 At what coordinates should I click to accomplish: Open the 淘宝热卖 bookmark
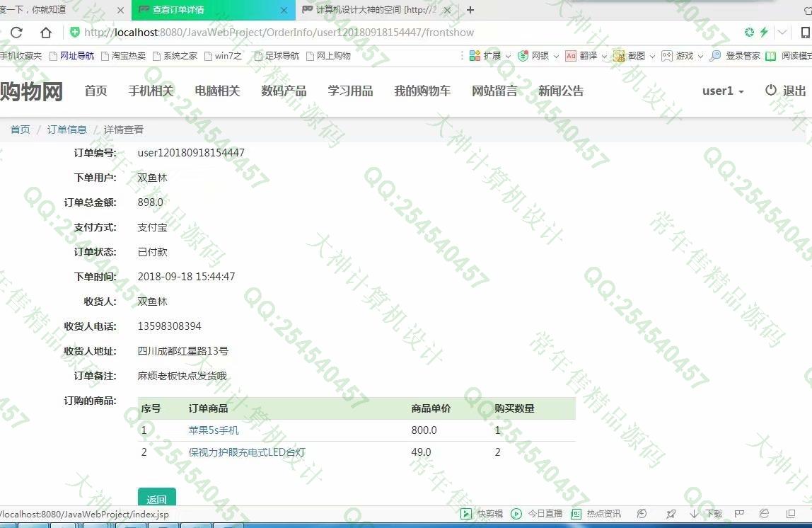click(x=123, y=55)
